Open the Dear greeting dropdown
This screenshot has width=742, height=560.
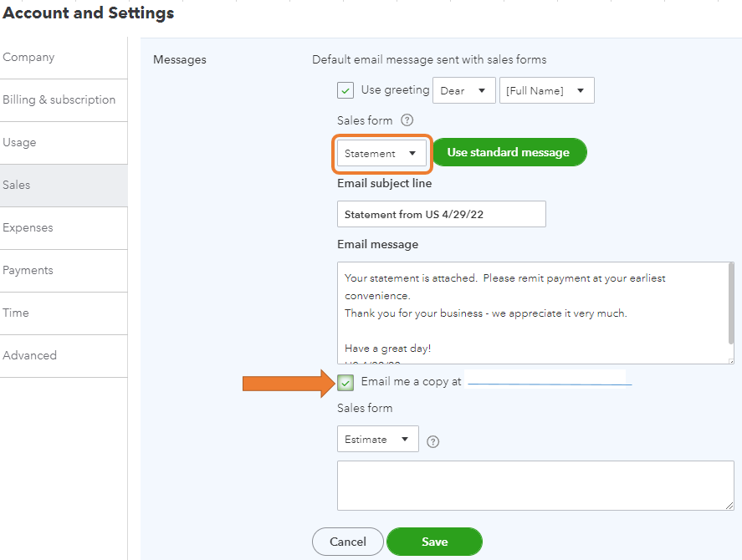[x=463, y=90]
